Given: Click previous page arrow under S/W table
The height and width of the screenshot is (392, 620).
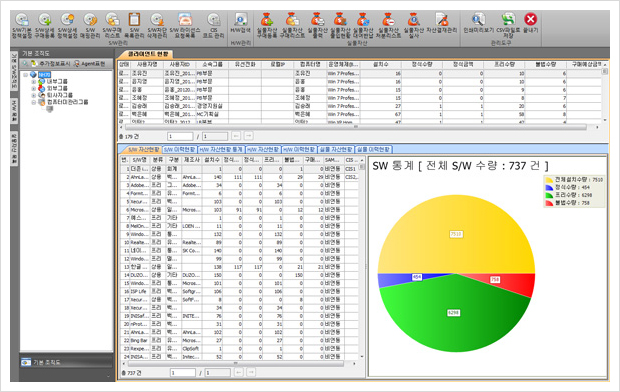Looking at the screenshot, I should point(239,372).
